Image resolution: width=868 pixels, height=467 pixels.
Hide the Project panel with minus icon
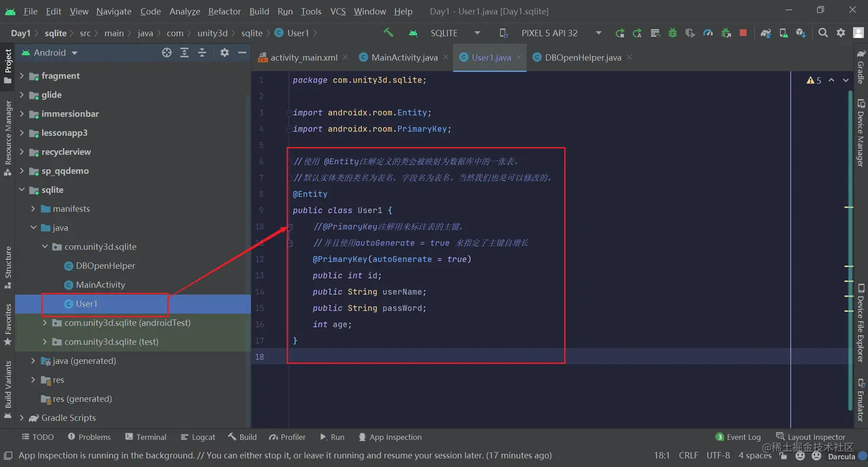tap(242, 52)
